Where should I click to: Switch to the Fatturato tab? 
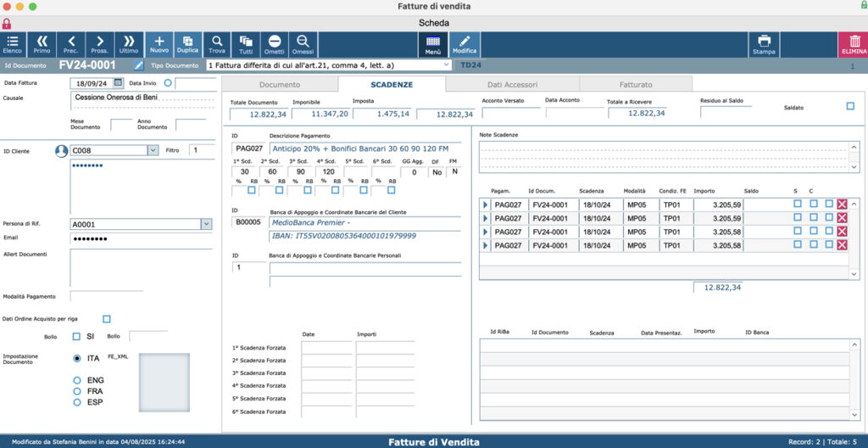636,85
